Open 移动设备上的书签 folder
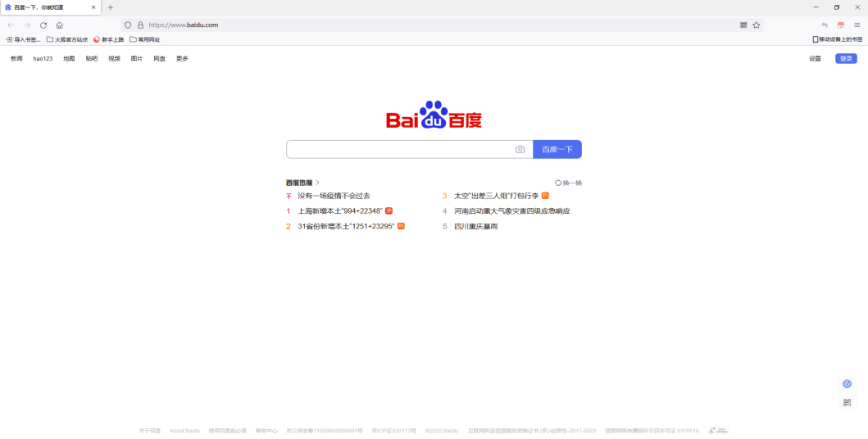Image resolution: width=868 pixels, height=439 pixels. click(x=838, y=39)
